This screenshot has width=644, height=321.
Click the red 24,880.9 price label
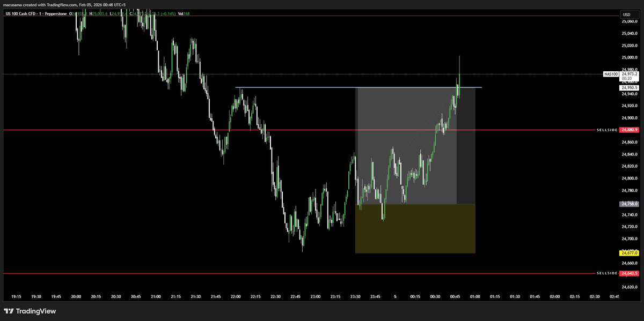coord(629,130)
